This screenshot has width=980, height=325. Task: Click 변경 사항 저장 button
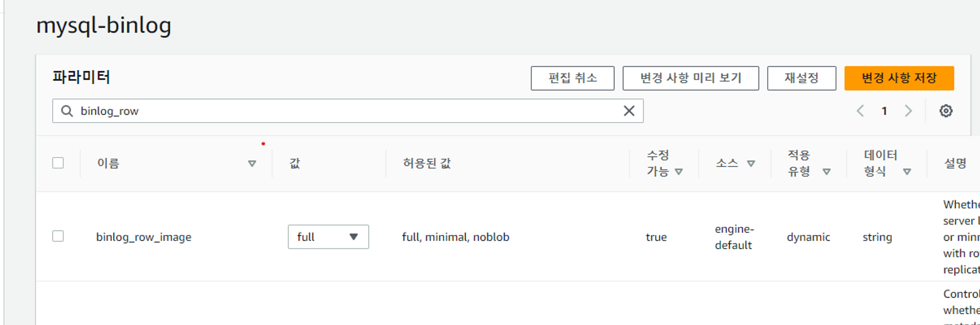(899, 78)
